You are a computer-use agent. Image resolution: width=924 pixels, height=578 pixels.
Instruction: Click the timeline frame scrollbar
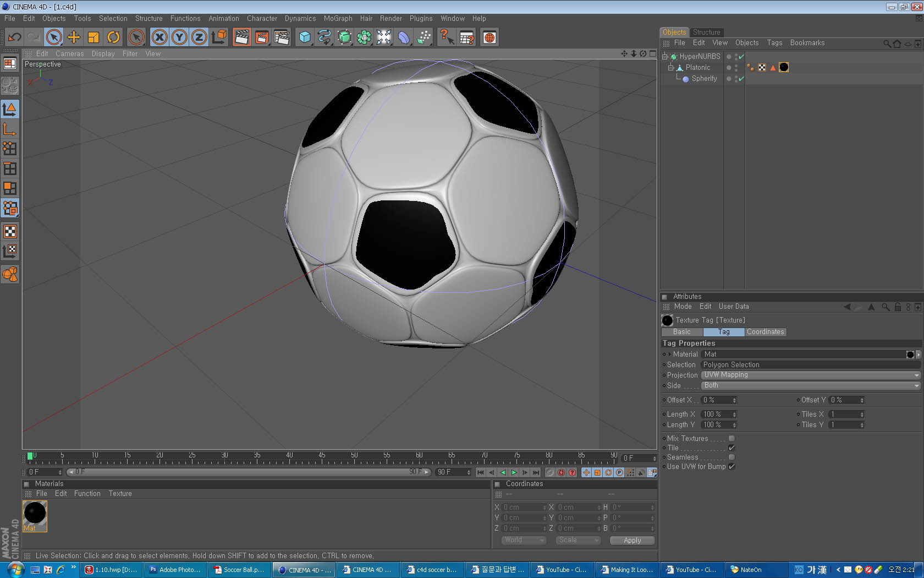[249, 472]
